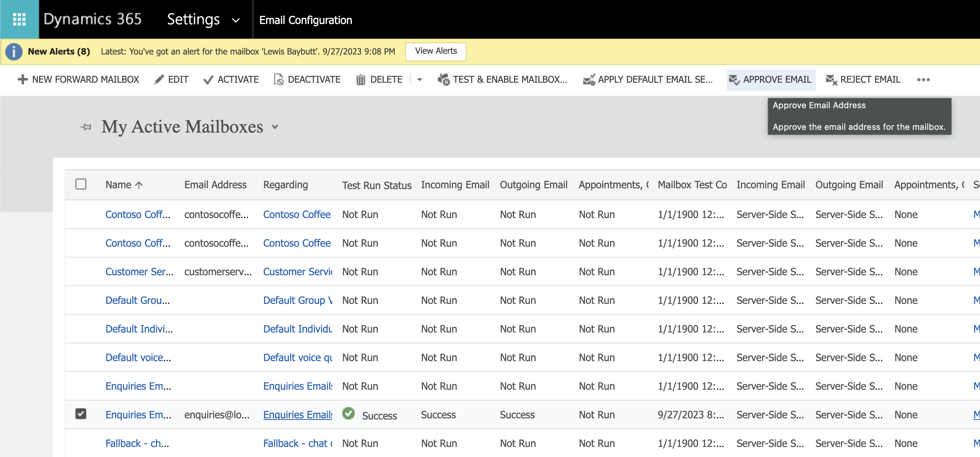The height and width of the screenshot is (457, 980).
Task: Click the Reject Email icon
Action: click(831, 80)
